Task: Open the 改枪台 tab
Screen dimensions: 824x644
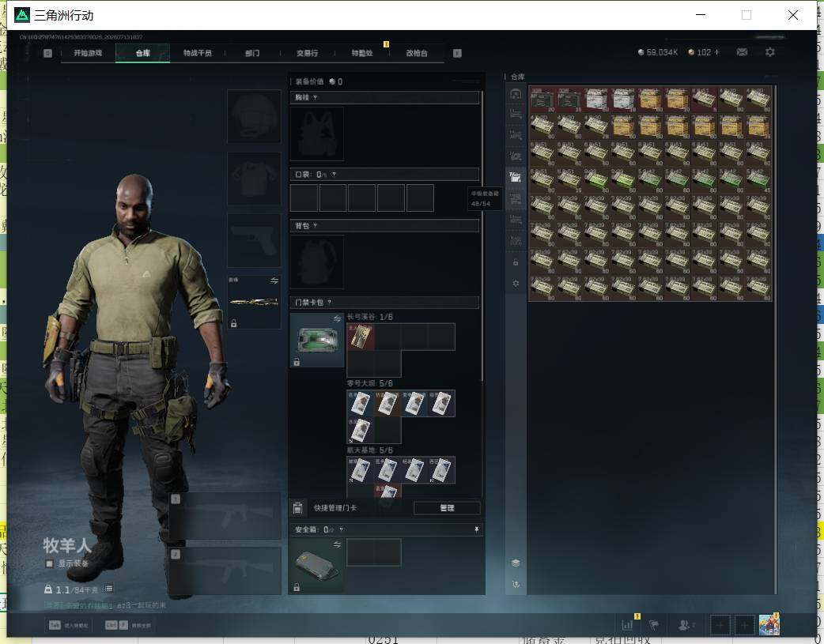Action: (417, 53)
